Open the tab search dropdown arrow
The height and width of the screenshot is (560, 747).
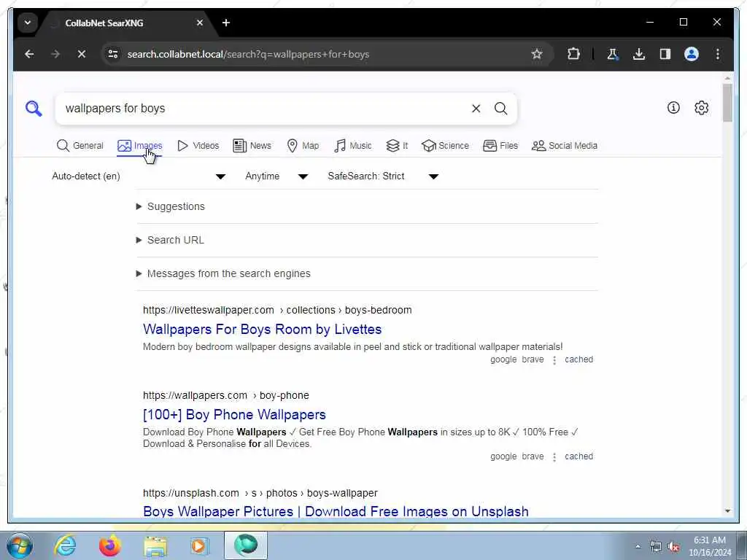pyautogui.click(x=28, y=23)
